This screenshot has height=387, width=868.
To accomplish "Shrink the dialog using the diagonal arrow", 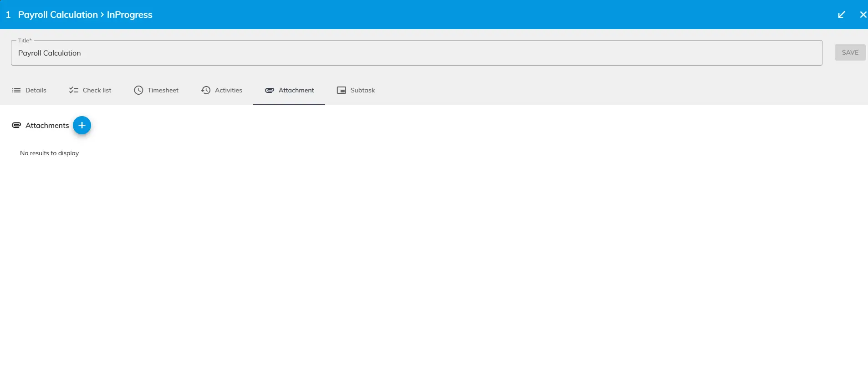I will pos(841,15).
